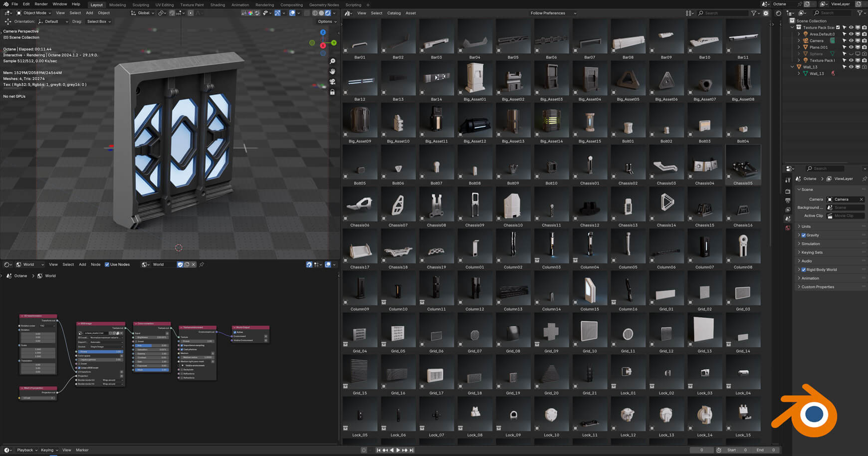Toggle render visibility camera icon for Wall_13 collection
The width and height of the screenshot is (868, 456).
click(x=864, y=67)
